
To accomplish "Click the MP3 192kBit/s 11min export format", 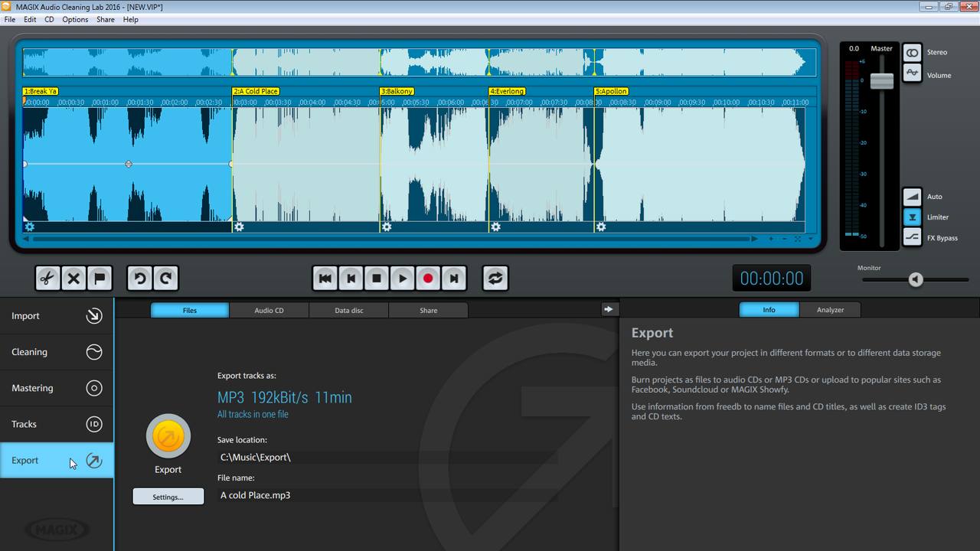I will 285,397.
